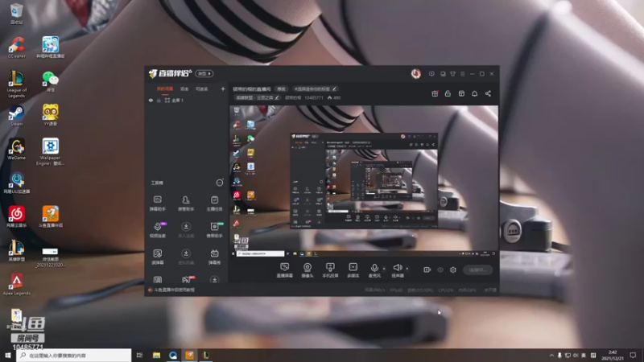Click the popularity flame 490 indicator
644x362 pixels.
pyautogui.click(x=334, y=97)
